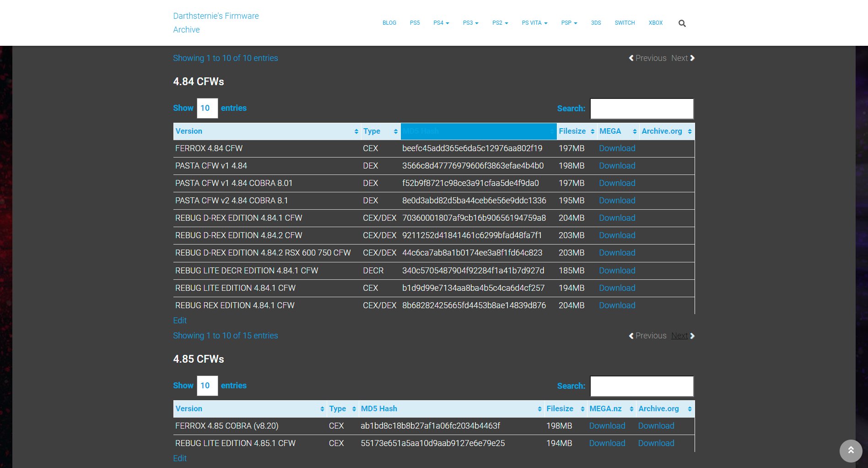Download PASTA CFW v1 4.84 from MEGA

[617, 166]
